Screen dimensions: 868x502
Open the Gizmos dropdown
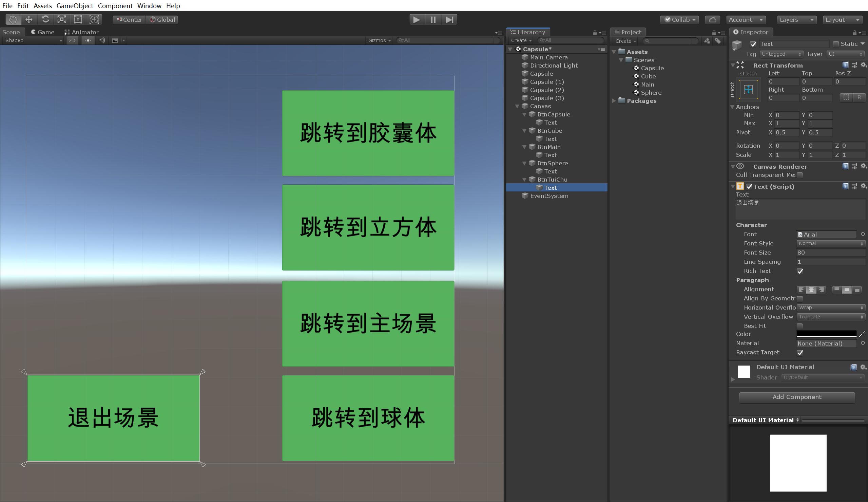[x=379, y=40]
